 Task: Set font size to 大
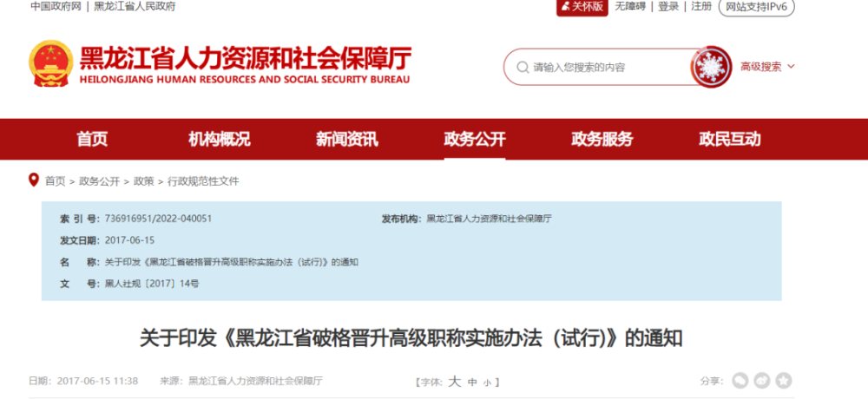(x=455, y=381)
